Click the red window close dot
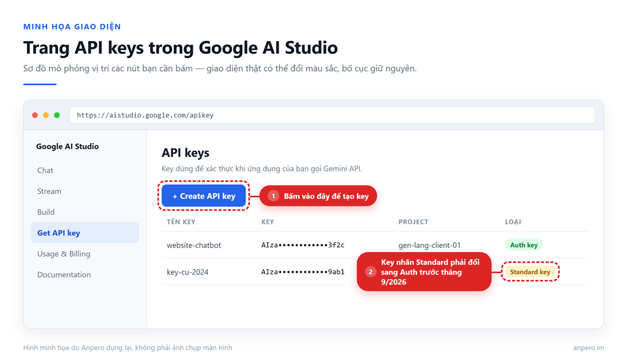 (35, 115)
